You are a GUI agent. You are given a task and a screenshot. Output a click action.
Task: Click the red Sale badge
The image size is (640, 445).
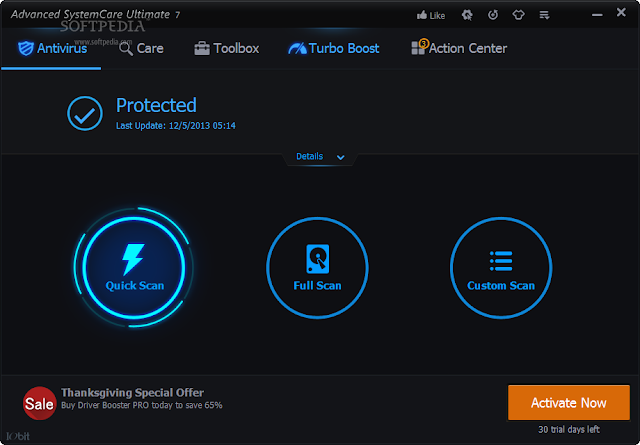[x=39, y=403]
